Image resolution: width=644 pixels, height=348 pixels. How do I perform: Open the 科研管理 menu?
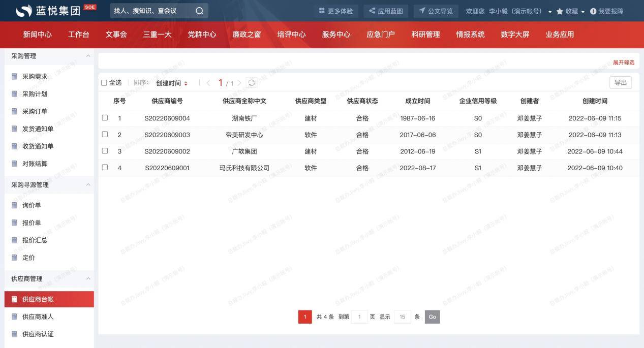point(425,35)
